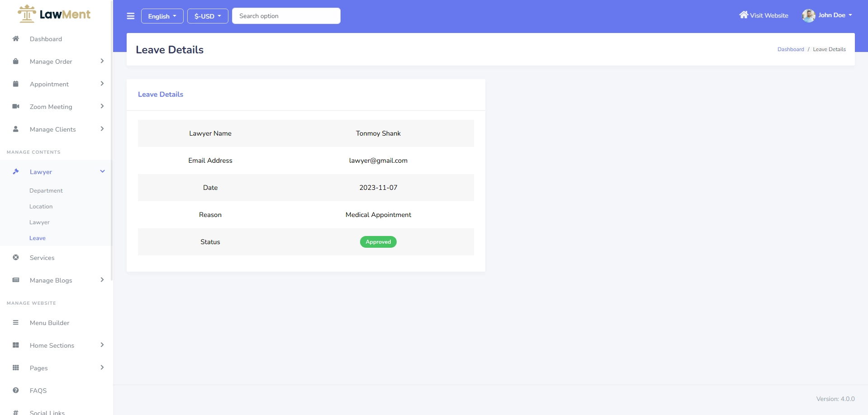This screenshot has width=868, height=415.
Task: Click the Services icon in sidebar
Action: (16, 257)
